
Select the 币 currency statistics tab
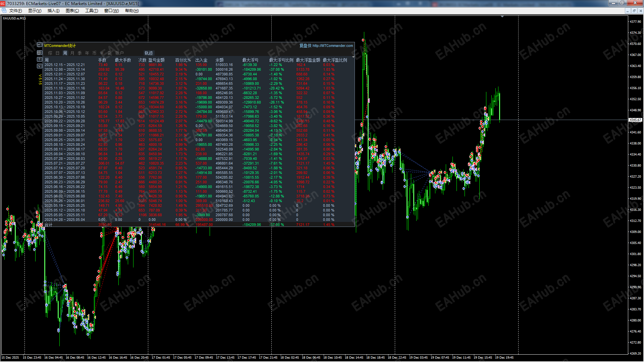click(x=94, y=53)
